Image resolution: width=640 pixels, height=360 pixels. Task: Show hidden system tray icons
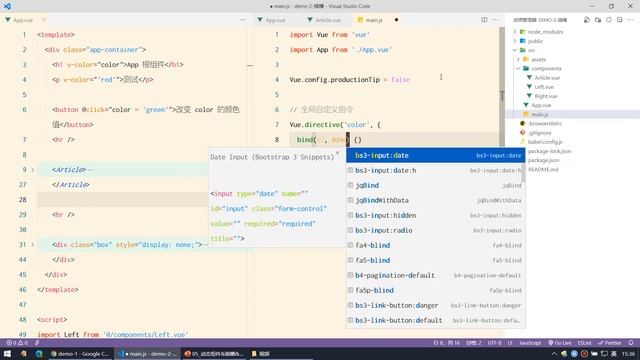point(554,353)
